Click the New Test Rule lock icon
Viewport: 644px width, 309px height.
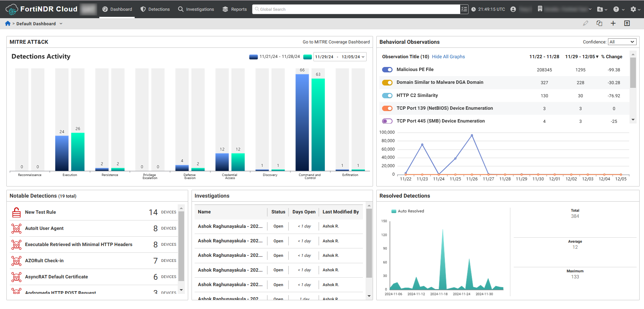pos(16,212)
